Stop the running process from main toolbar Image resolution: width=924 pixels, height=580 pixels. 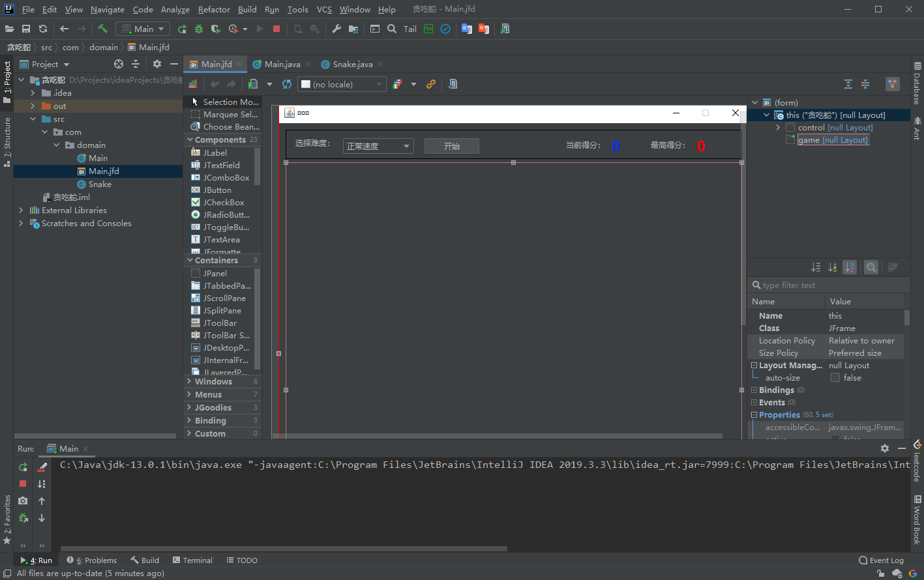tap(276, 29)
